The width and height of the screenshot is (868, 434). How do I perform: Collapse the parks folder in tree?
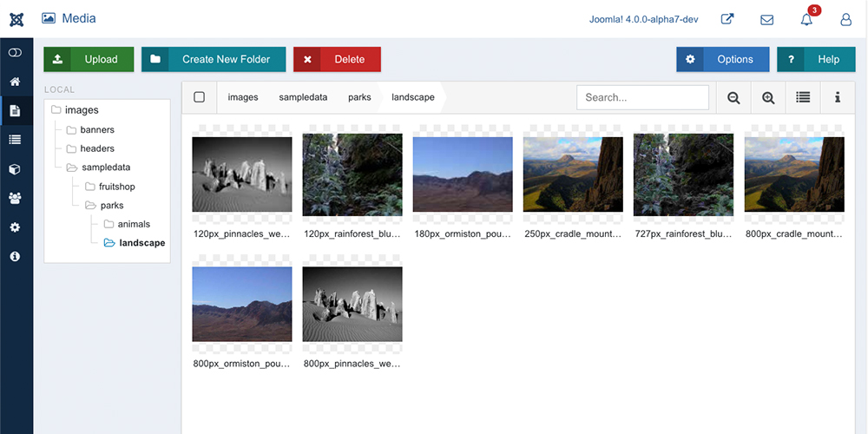tap(104, 206)
